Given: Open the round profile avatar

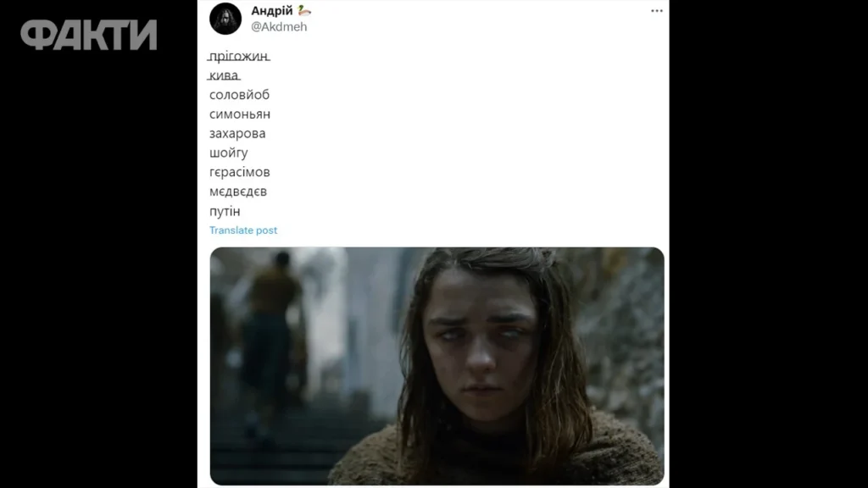Looking at the screenshot, I should pyautogui.click(x=225, y=19).
